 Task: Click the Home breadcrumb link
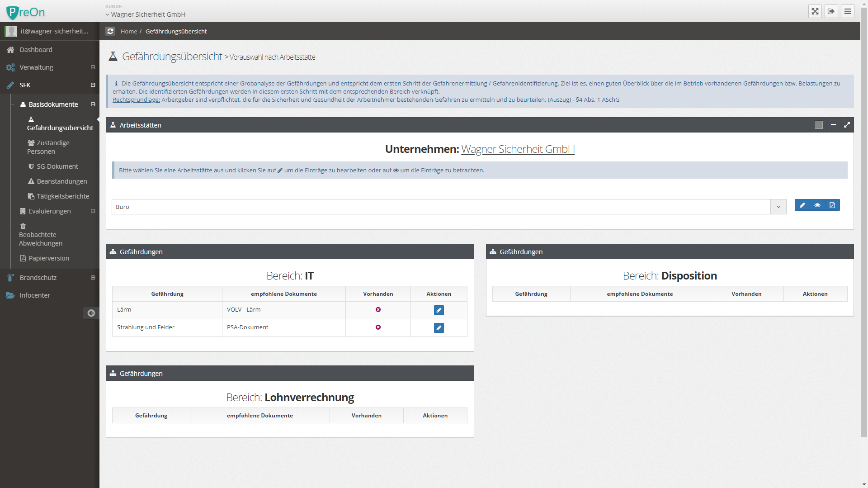tap(129, 31)
